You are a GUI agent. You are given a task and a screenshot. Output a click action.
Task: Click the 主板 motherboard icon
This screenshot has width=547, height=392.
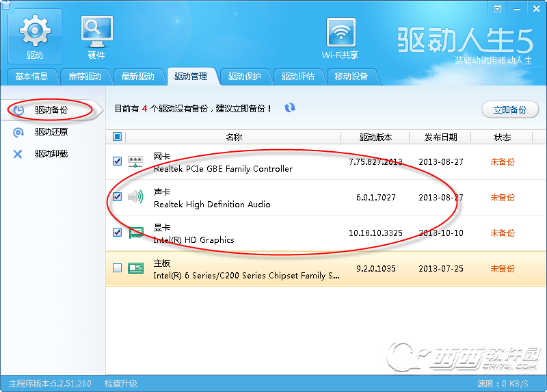(x=135, y=268)
